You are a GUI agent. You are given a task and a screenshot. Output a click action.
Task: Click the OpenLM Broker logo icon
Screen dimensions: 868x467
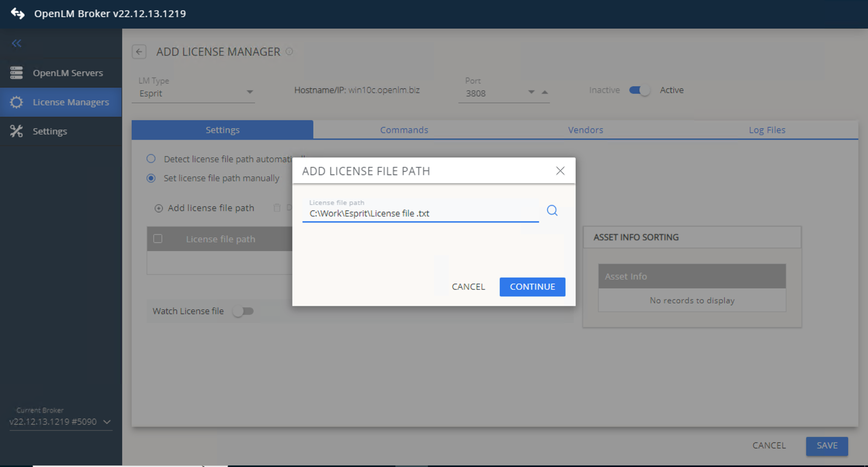point(17,14)
